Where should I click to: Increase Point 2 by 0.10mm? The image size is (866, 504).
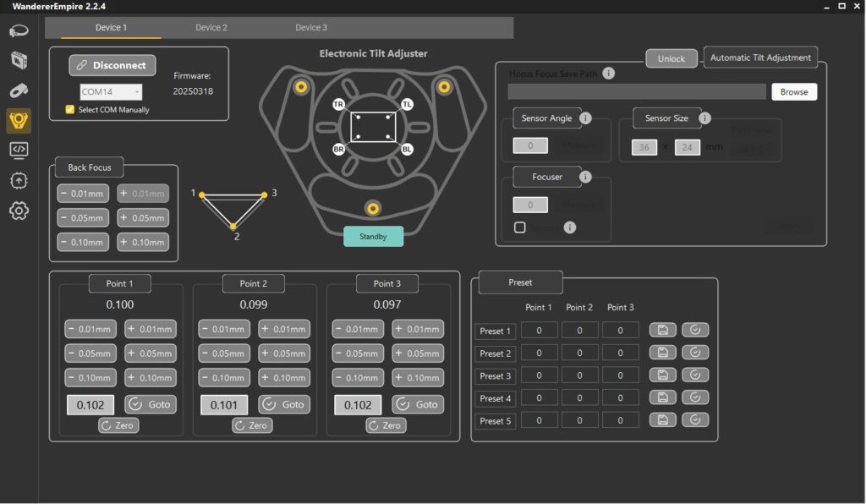pos(284,378)
